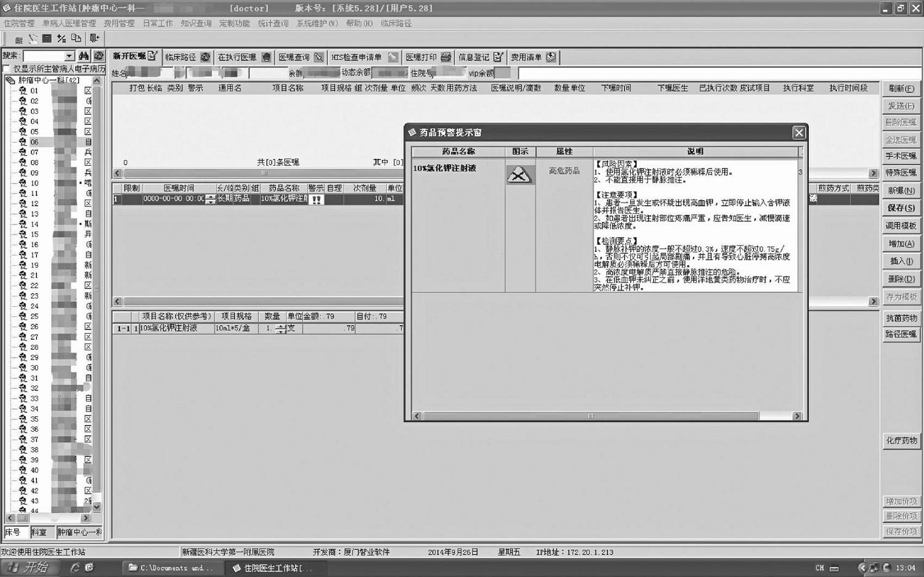
Task: Click the !! warning icon in the order row
Action: click(316, 200)
